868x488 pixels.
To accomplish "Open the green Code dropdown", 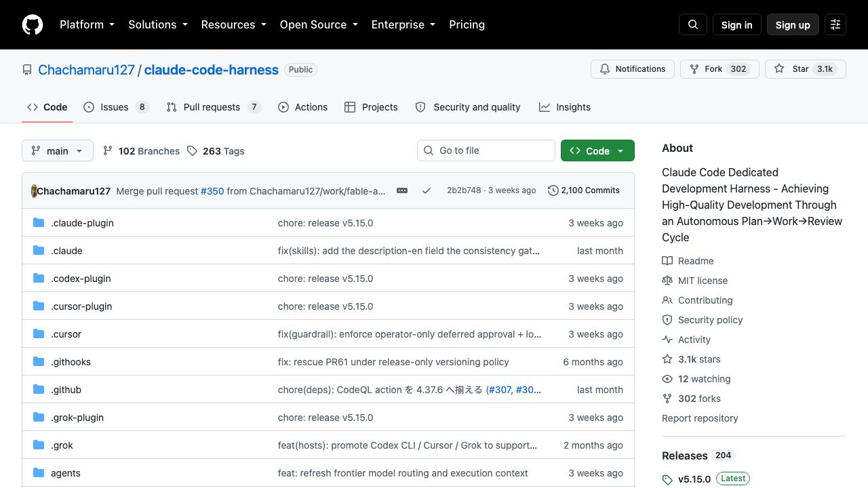I will click(x=597, y=150).
